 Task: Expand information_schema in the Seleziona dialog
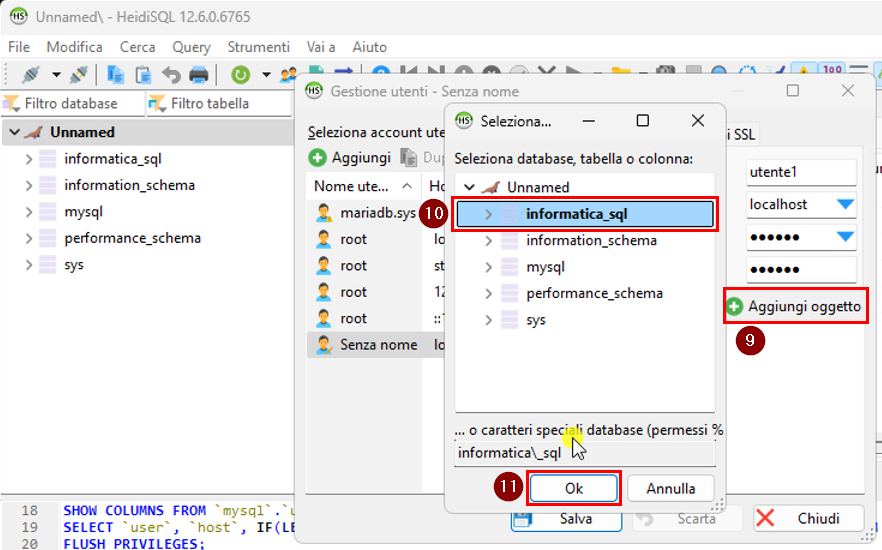tap(488, 241)
